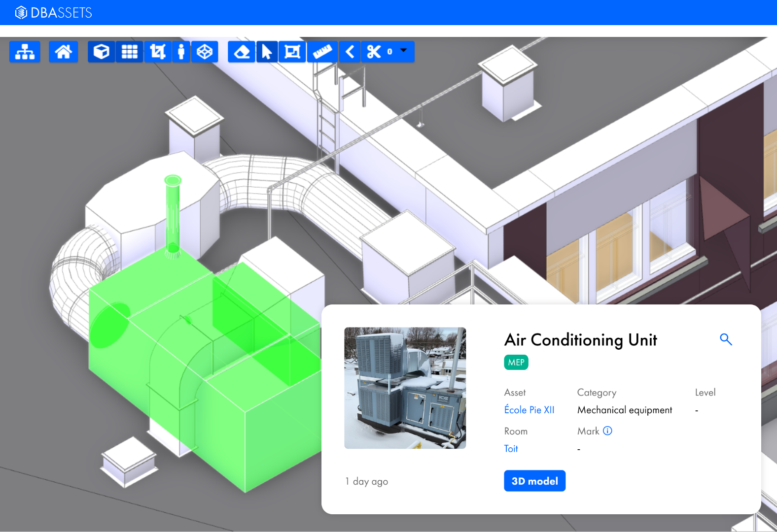The height and width of the screenshot is (532, 777).
Task: Click the Category field label
Action: pyautogui.click(x=597, y=393)
